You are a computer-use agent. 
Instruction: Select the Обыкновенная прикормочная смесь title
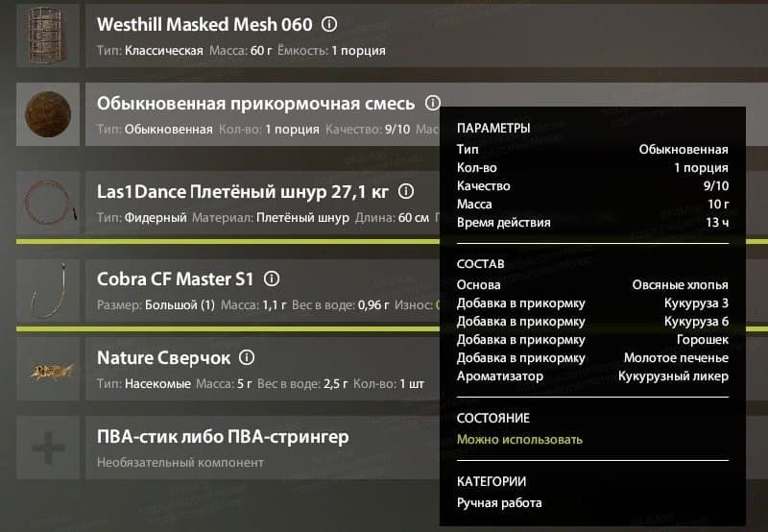[255, 104]
